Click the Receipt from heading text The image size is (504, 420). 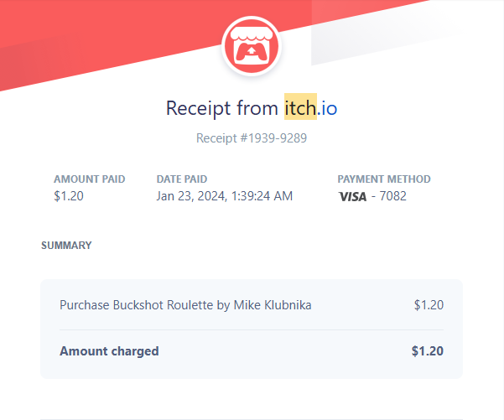coord(221,108)
